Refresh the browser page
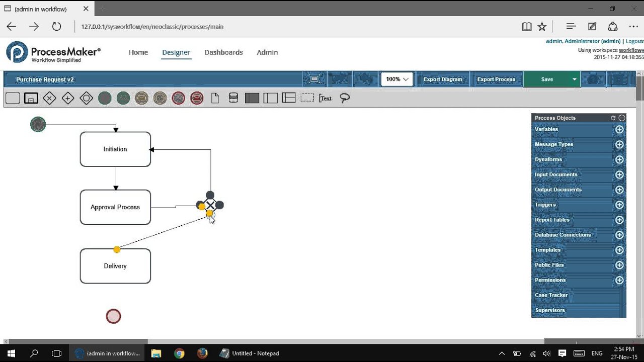Screen dimensions: 644x362 tap(56, 27)
